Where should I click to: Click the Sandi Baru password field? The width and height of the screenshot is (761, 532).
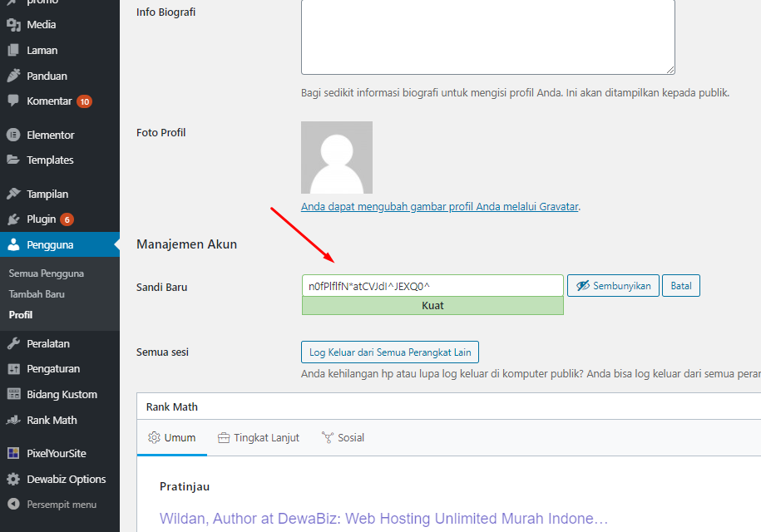(432, 286)
